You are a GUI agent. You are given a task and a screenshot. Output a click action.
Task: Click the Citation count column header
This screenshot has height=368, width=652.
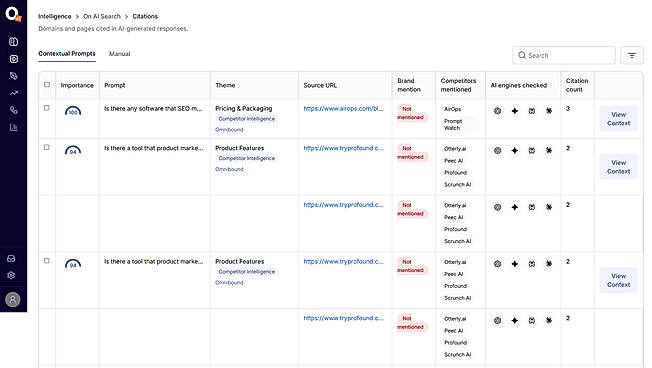tap(577, 85)
